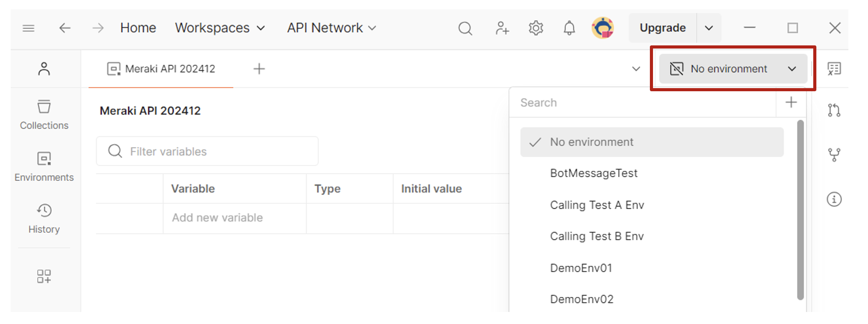The height and width of the screenshot is (324, 868).
Task: Choose BotMessageTest from the environment list
Action: tap(594, 173)
